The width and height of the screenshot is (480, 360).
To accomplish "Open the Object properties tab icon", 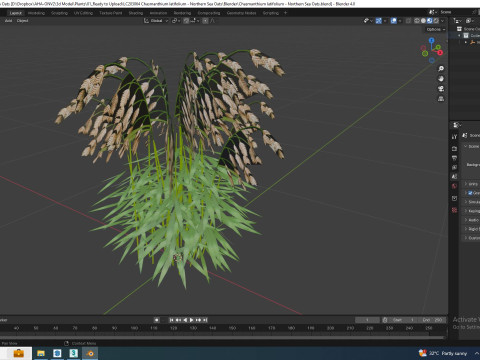I will point(454,198).
